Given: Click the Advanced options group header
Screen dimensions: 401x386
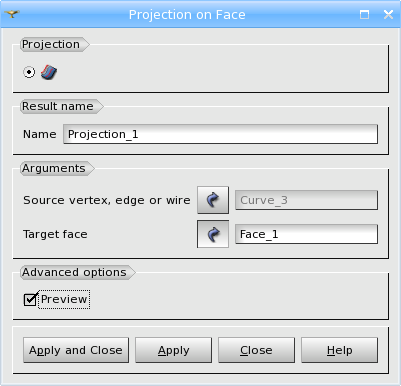Looking at the screenshot, I should click(x=74, y=272).
